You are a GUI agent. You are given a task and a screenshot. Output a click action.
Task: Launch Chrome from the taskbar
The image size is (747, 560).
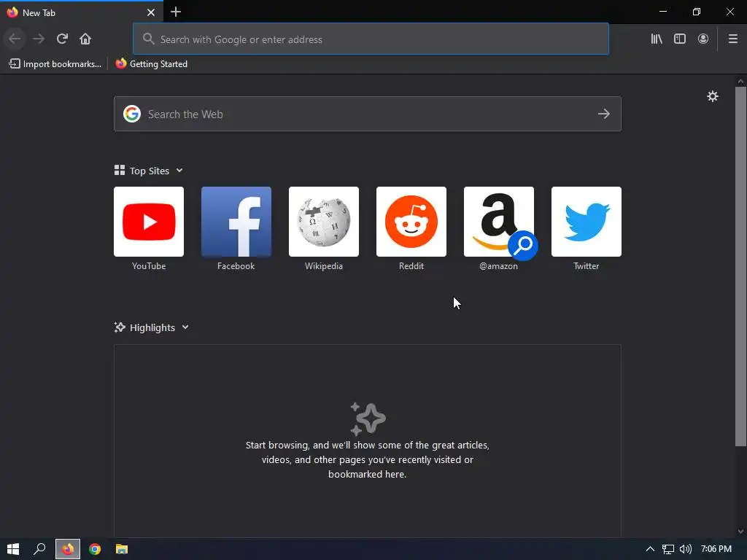coord(95,549)
